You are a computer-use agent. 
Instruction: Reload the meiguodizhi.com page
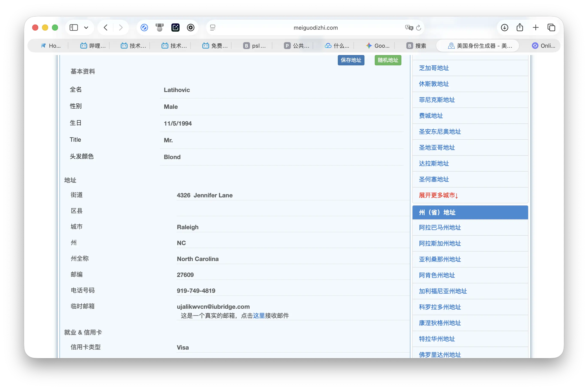click(x=419, y=28)
